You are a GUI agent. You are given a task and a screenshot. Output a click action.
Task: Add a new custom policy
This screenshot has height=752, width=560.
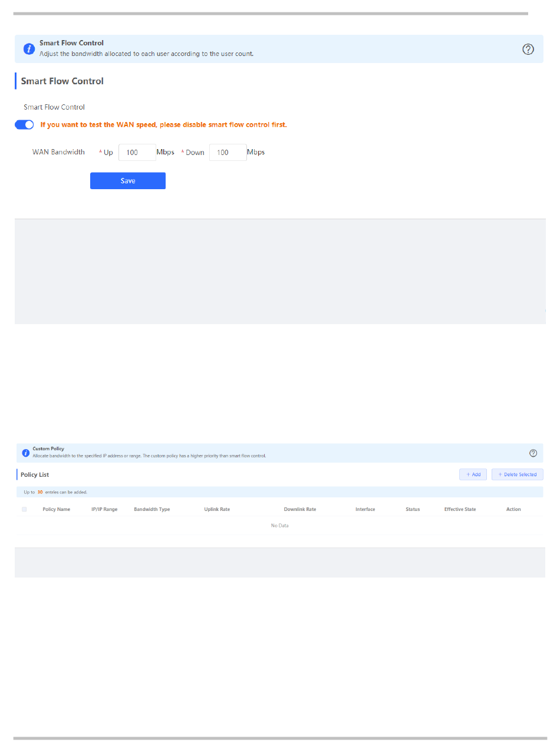(x=473, y=474)
